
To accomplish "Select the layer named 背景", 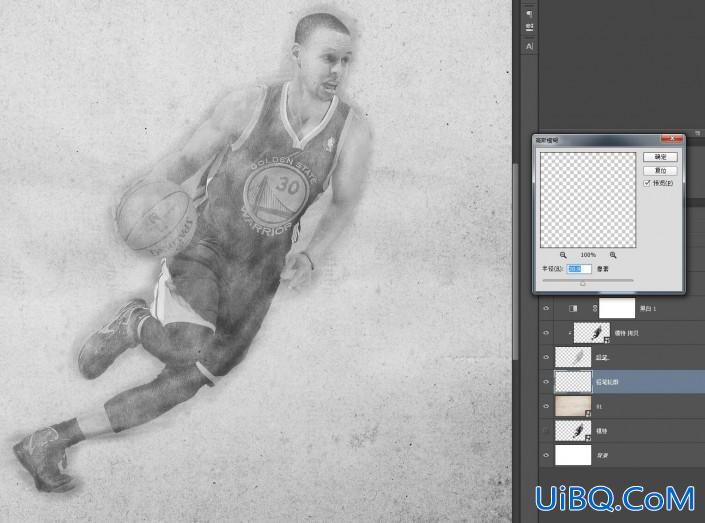I will click(602, 456).
